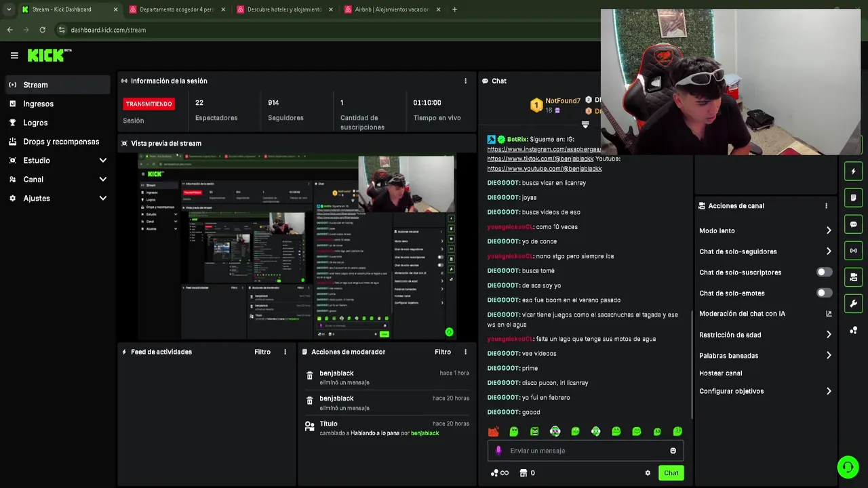
Task: Click the shop icon showing 0
Action: (527, 473)
